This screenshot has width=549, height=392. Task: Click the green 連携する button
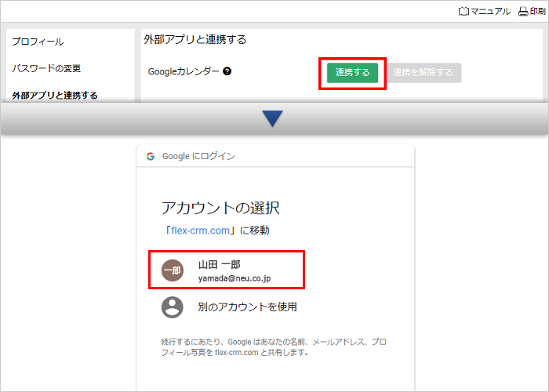pyautogui.click(x=353, y=73)
